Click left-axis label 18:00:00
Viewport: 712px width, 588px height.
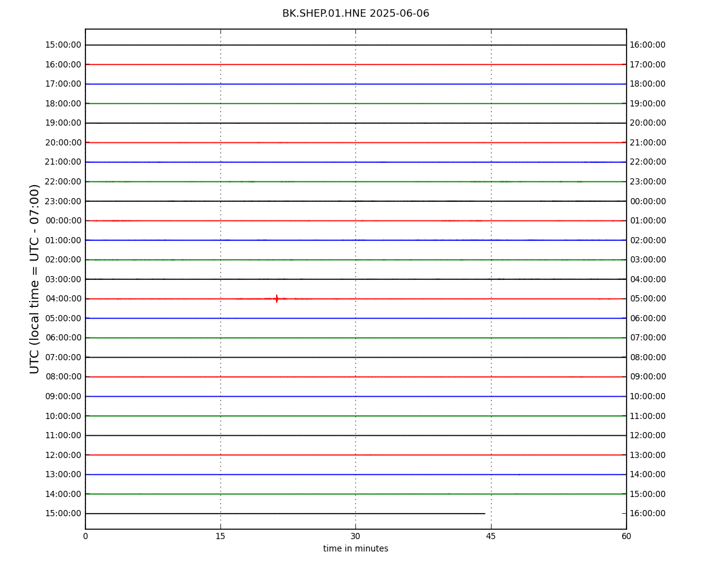[63, 103]
